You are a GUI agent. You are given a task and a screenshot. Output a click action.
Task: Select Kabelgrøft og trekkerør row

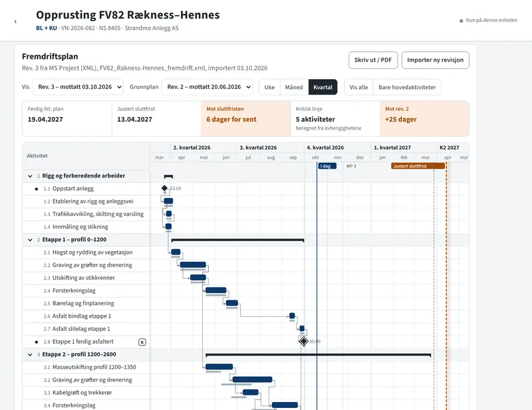86,393
